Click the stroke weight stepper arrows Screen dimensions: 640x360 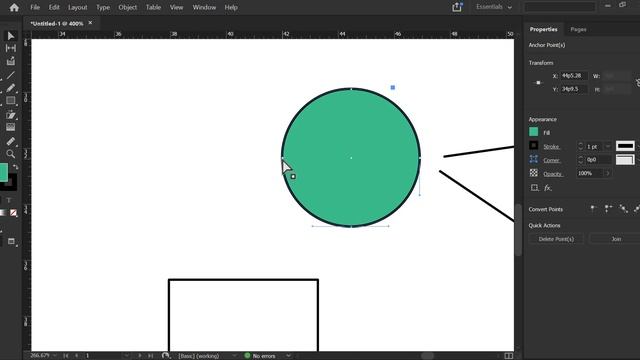click(x=580, y=146)
